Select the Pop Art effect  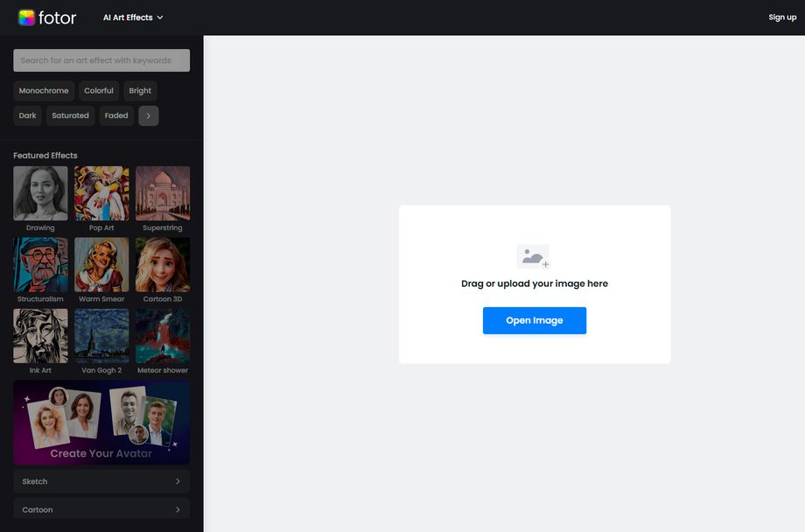[x=101, y=191]
